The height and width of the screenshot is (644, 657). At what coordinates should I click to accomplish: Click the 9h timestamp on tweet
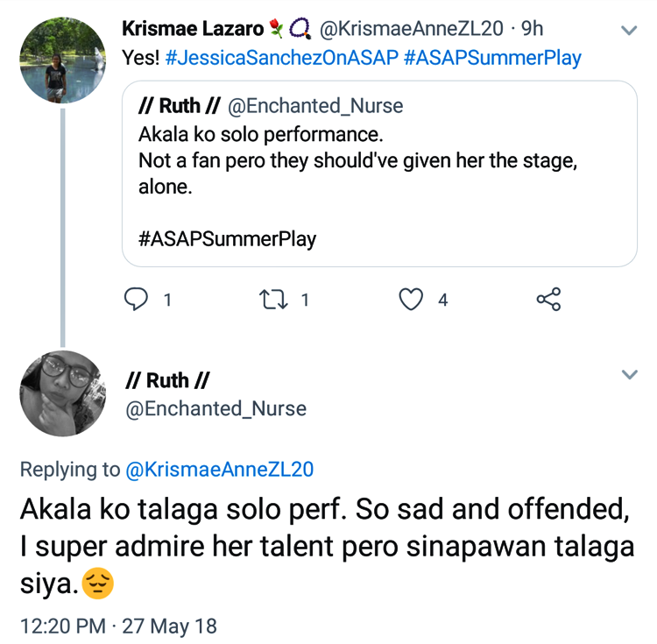point(533,29)
